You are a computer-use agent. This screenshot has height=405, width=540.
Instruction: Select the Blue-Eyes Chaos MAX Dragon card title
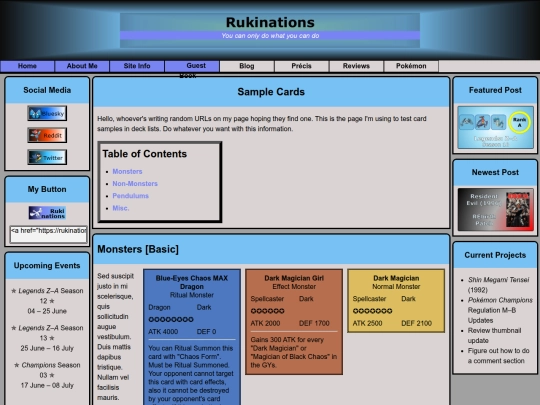191,282
